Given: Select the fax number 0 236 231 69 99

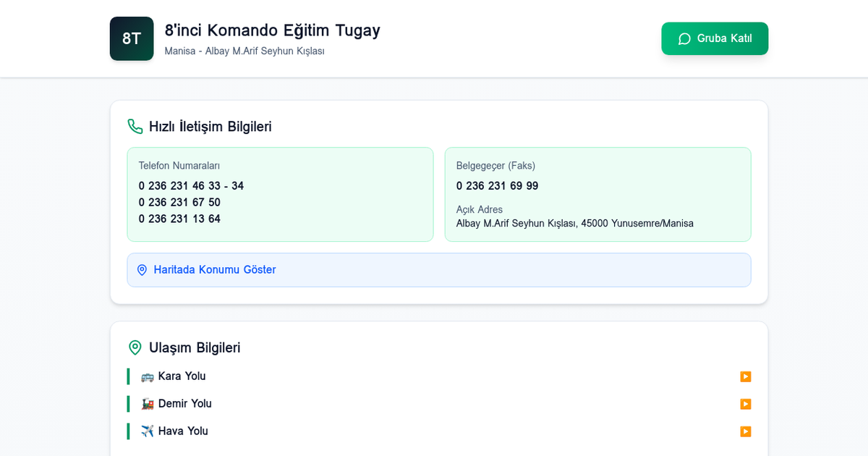Looking at the screenshot, I should [497, 186].
